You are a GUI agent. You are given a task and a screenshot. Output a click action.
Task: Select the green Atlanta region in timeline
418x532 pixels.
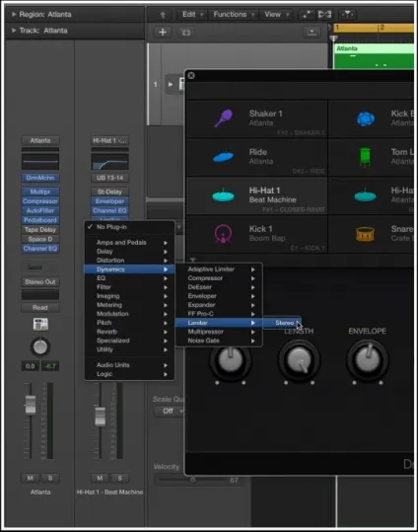coord(374,56)
